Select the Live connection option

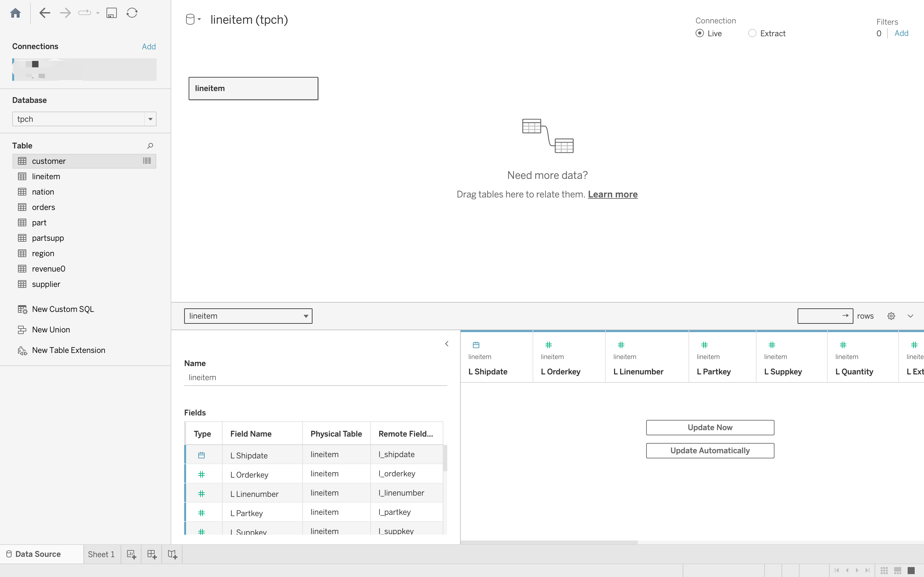pyautogui.click(x=700, y=34)
